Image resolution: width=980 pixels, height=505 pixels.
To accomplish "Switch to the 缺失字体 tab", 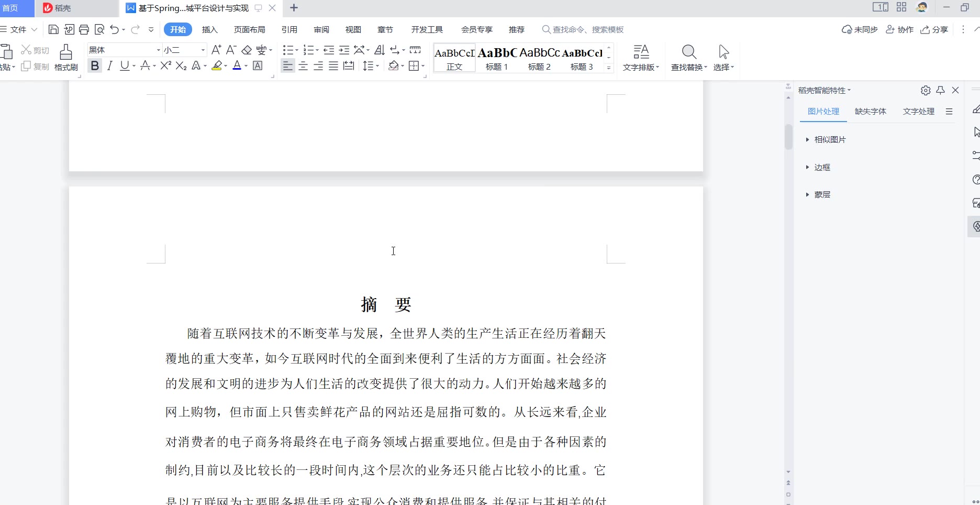I will [870, 111].
